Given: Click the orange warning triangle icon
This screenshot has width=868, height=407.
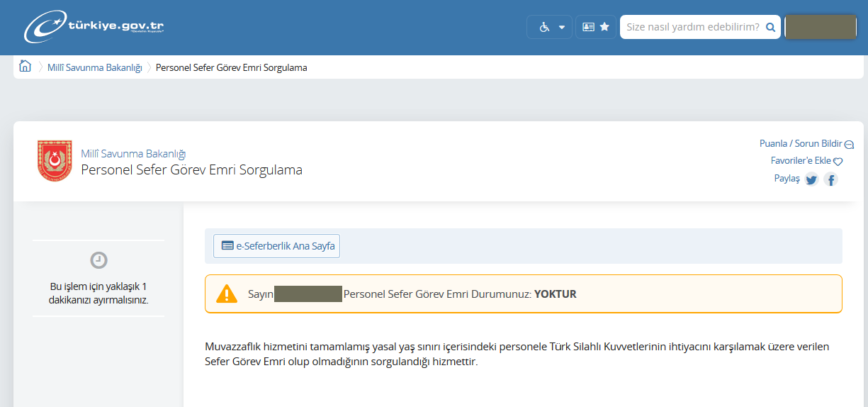Looking at the screenshot, I should (227, 294).
